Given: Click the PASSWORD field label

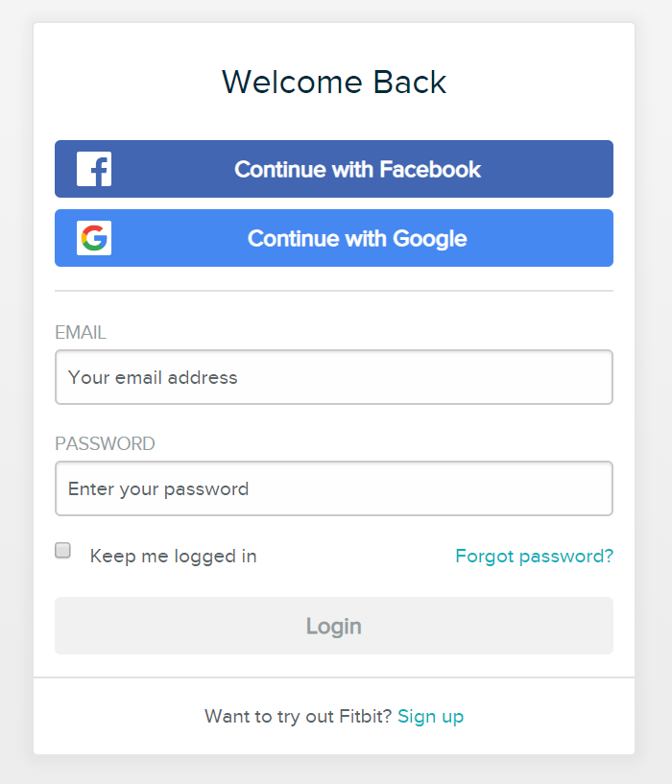Looking at the screenshot, I should tap(105, 443).
